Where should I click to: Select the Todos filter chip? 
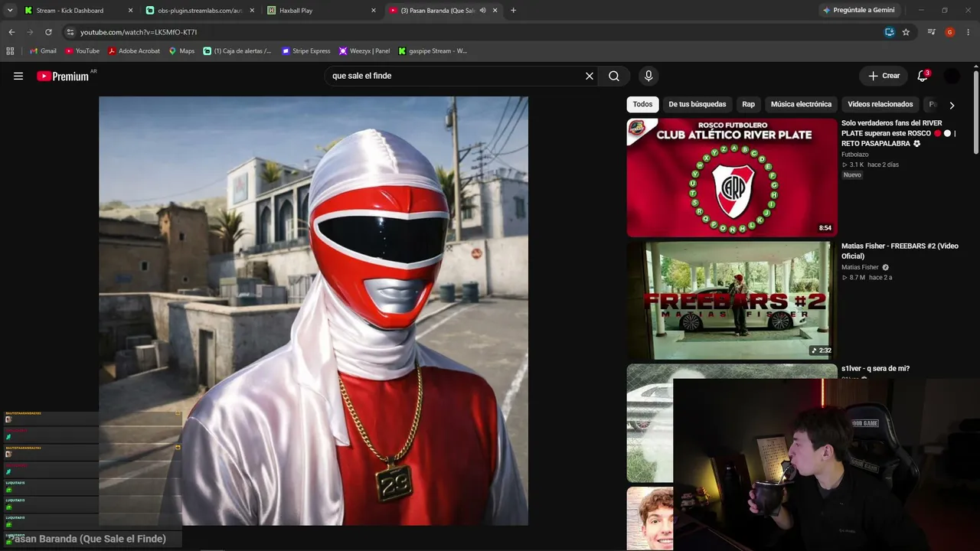[643, 104]
